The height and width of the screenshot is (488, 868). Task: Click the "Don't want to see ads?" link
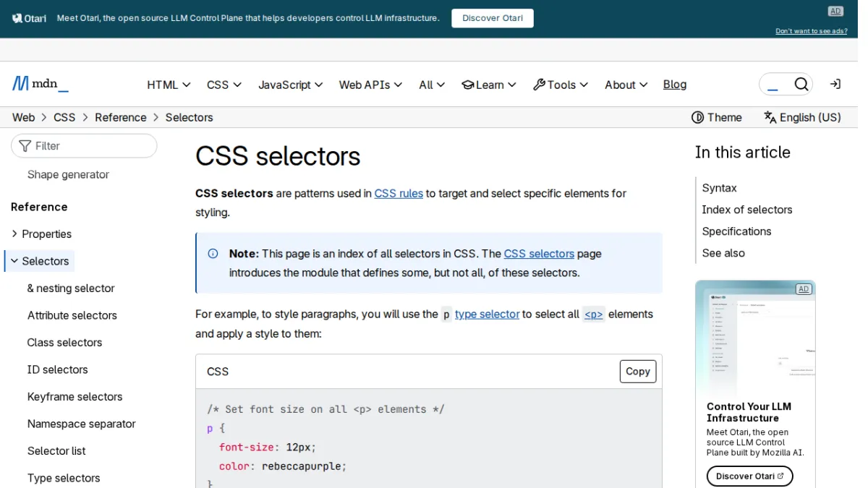(812, 31)
